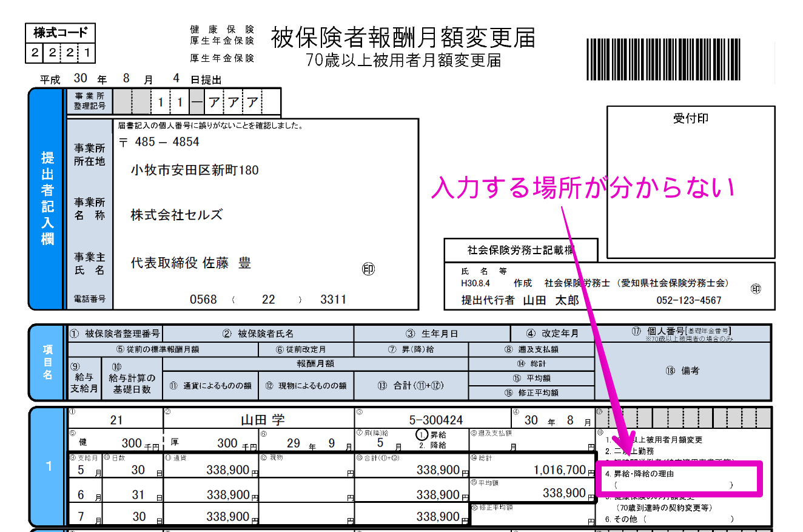Image resolution: width=803 pixels, height=532 pixels.
Task: Click the 事業所所在地 address 小牧市安田区新町180
Action: point(195,170)
